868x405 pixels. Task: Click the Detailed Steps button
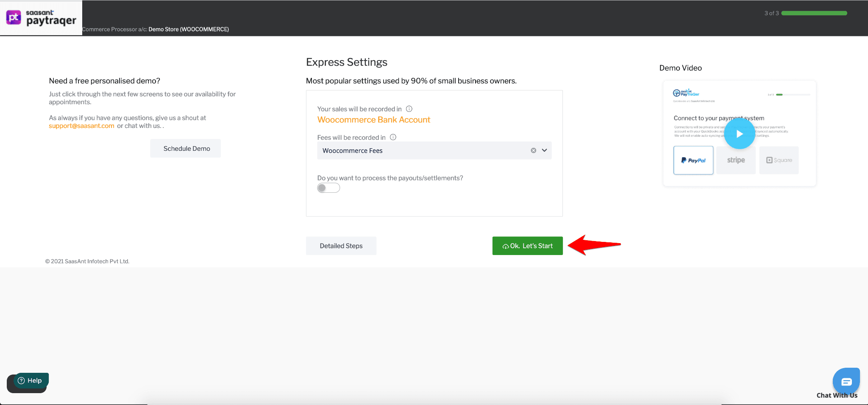coord(341,246)
